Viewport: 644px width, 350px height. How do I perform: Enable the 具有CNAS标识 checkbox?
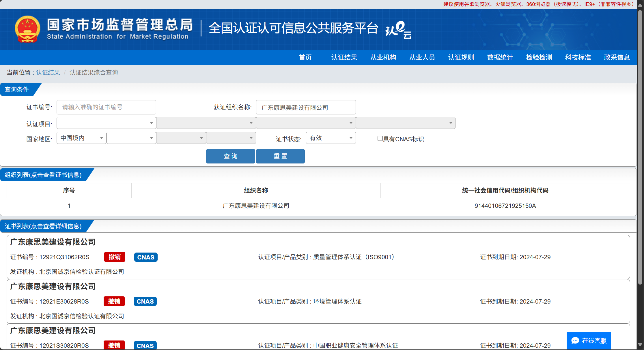point(380,139)
